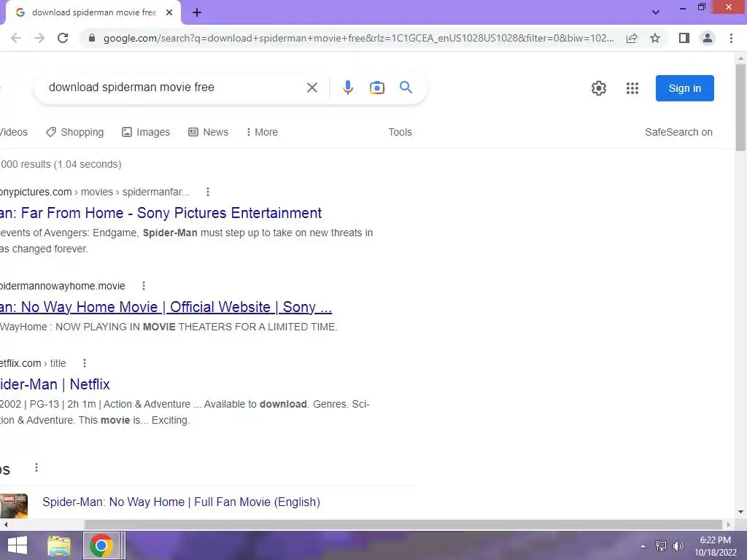Clear search query with X icon
This screenshot has height=560, width=747.
[x=312, y=87]
